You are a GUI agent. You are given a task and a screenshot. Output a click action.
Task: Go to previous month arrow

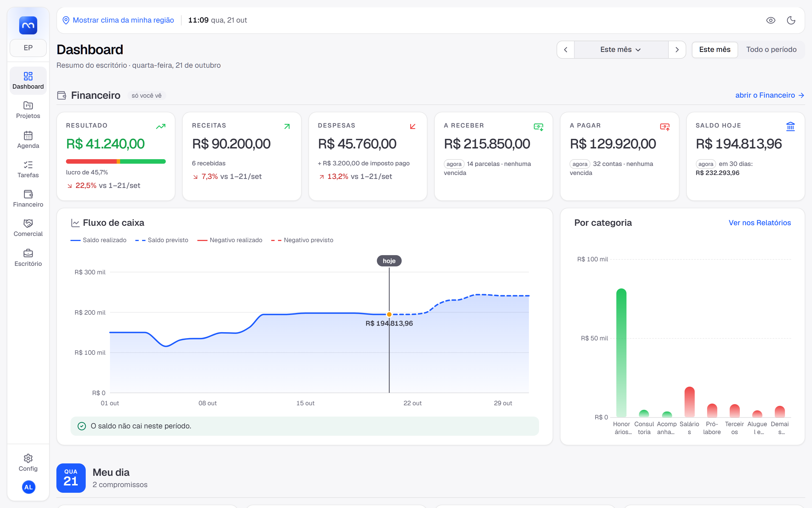(566, 50)
